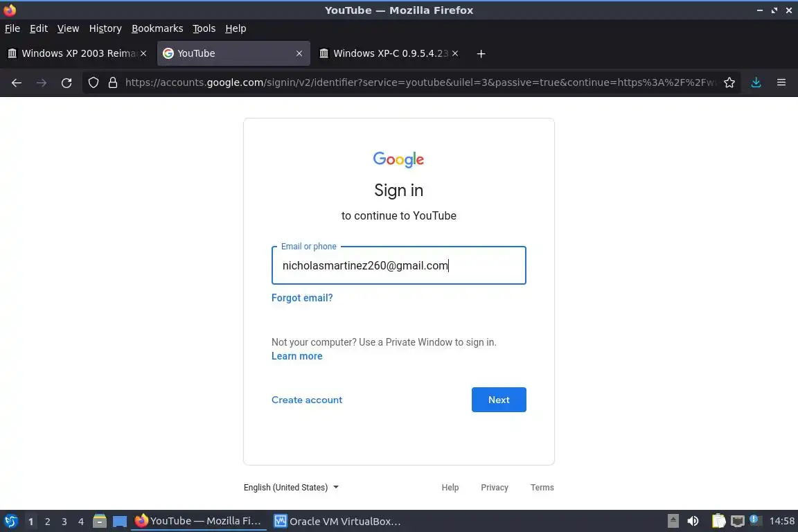798x532 pixels.
Task: Open tracking protection shield icon
Action: click(x=93, y=82)
